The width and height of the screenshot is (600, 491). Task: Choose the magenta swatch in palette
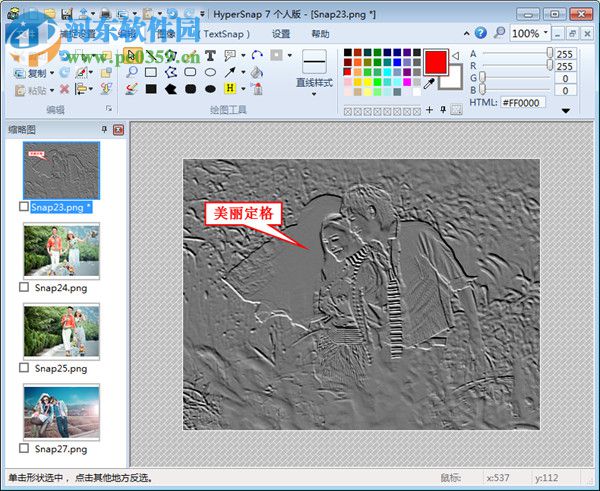point(407,82)
